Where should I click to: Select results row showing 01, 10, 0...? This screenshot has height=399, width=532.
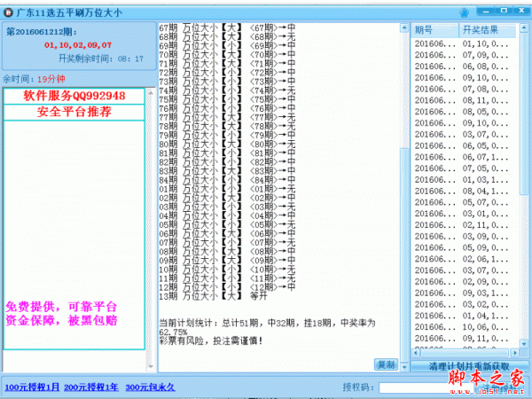tap(465, 43)
